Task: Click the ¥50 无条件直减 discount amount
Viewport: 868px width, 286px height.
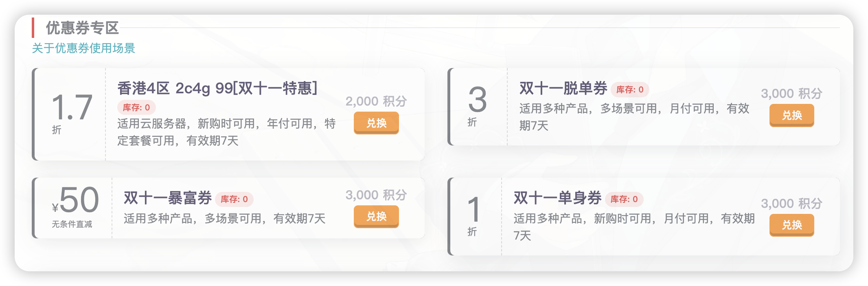Action: [75, 200]
